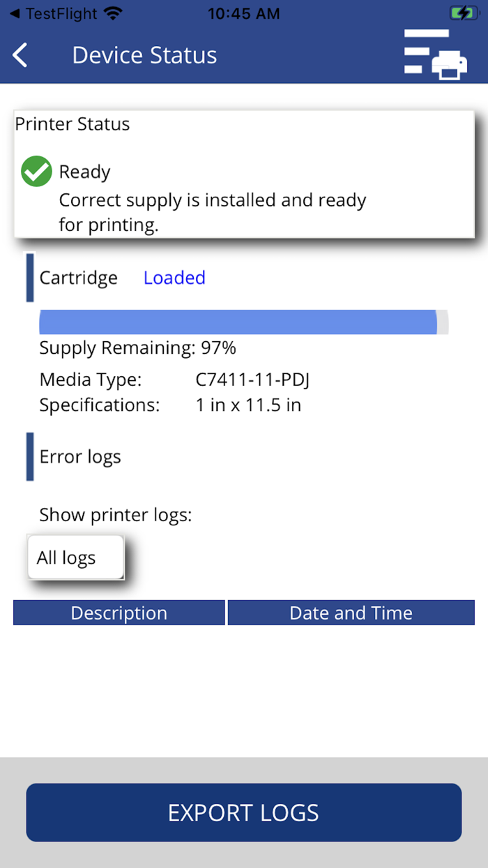The width and height of the screenshot is (488, 868).
Task: Click the blue Error logs section marker
Action: pos(29,456)
